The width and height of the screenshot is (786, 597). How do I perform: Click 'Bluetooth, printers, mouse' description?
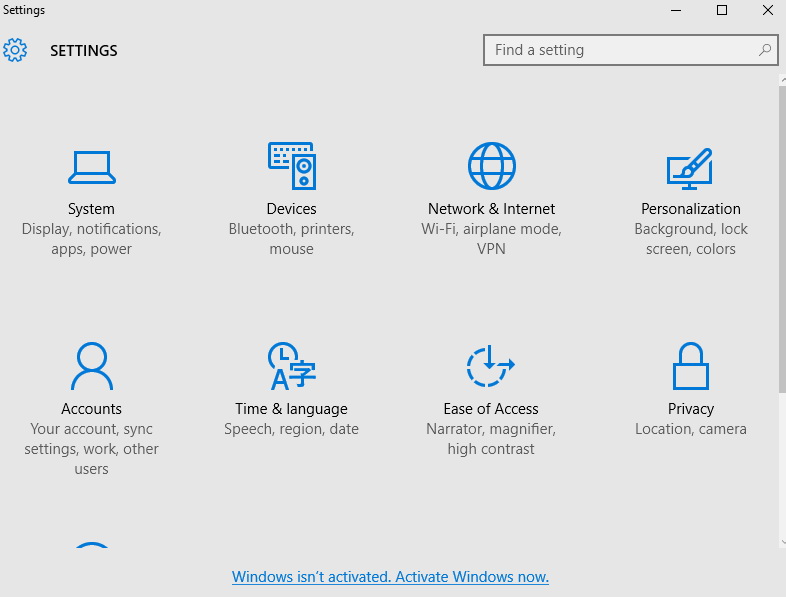point(291,239)
